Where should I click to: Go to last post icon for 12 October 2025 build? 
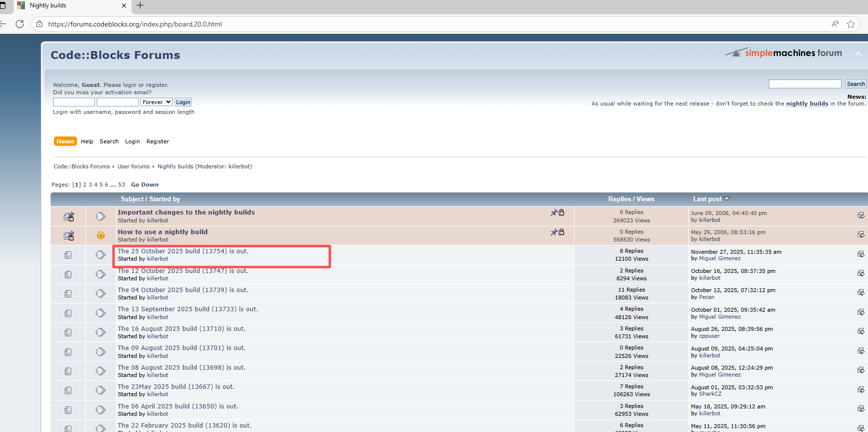tap(861, 273)
